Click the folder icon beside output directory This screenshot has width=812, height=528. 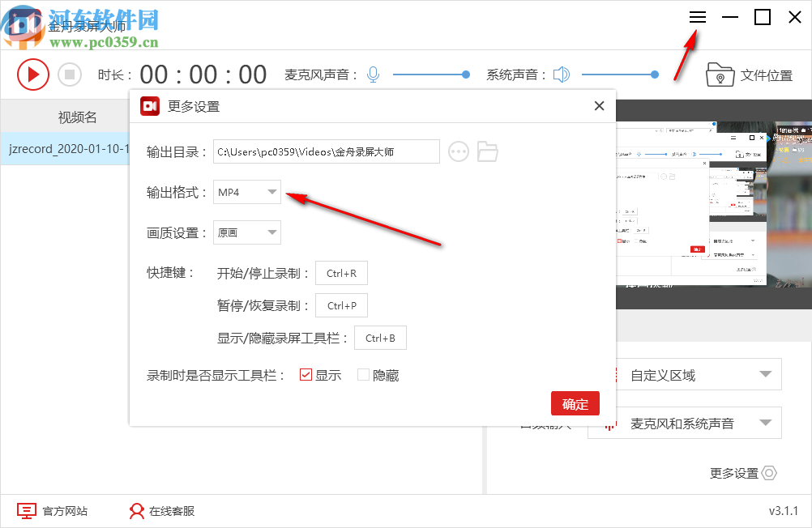[487, 151]
